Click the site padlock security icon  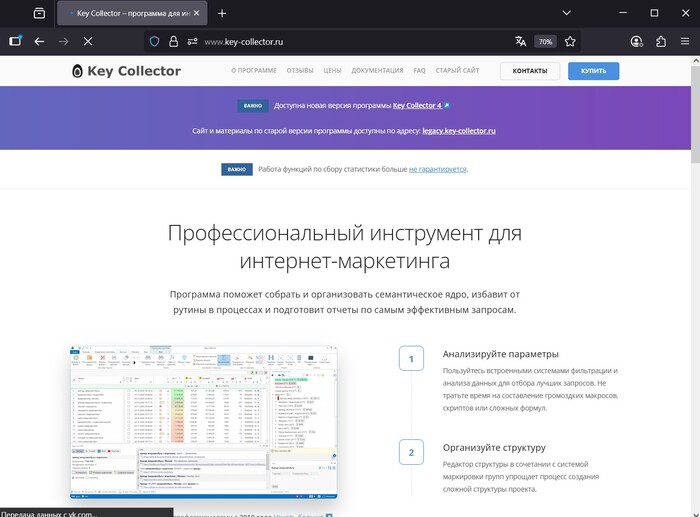(x=173, y=42)
